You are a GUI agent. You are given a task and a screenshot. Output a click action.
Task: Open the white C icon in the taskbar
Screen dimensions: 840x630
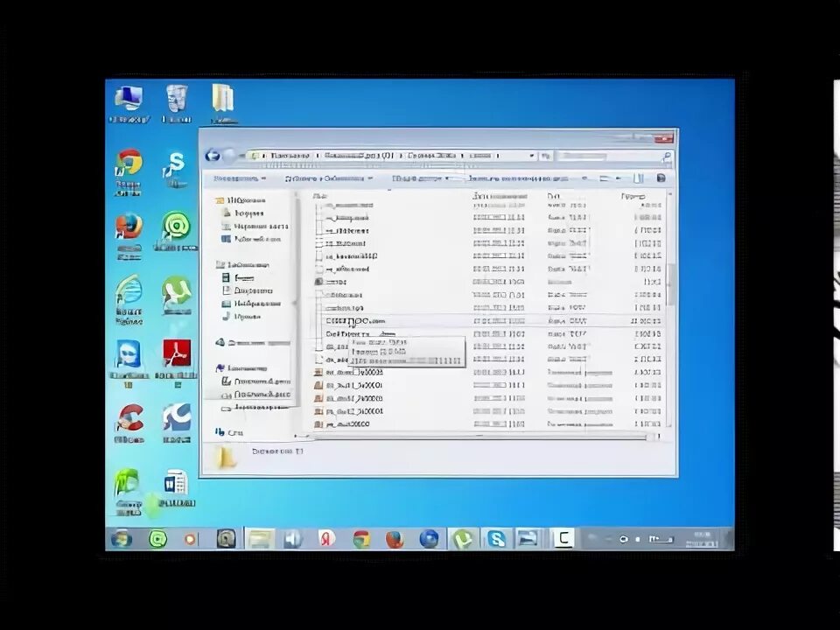pyautogui.click(x=563, y=538)
